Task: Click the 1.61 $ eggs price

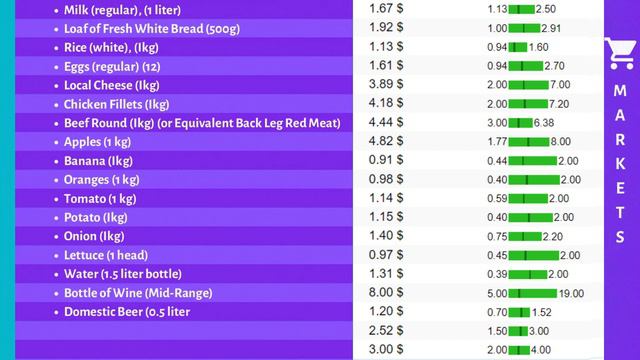Action: (x=386, y=65)
